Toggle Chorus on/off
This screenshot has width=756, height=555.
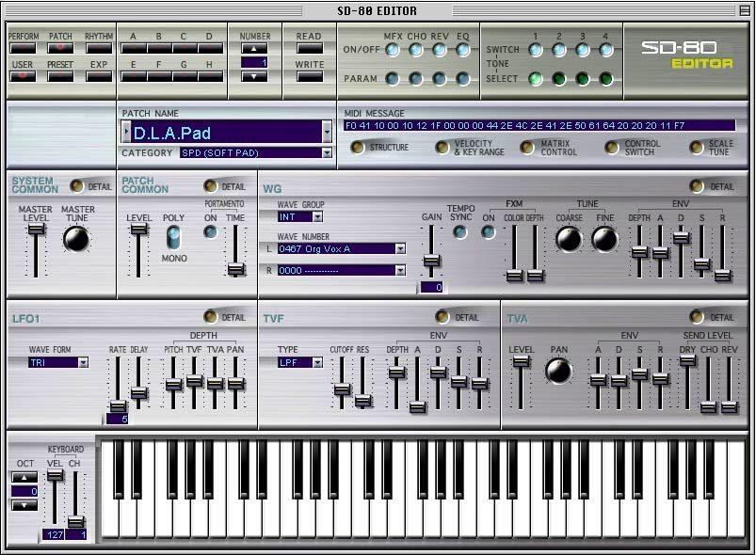click(415, 50)
